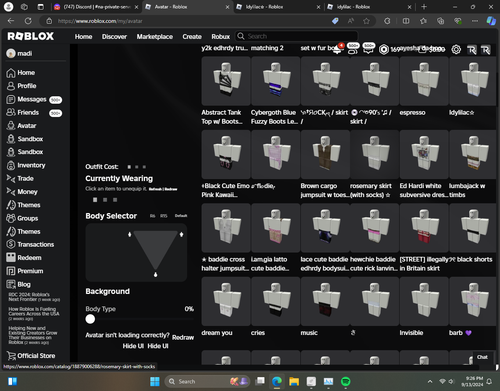Open the Chat button at the page's bottom right
Viewport: 500px width, 391px height.
pos(482,357)
